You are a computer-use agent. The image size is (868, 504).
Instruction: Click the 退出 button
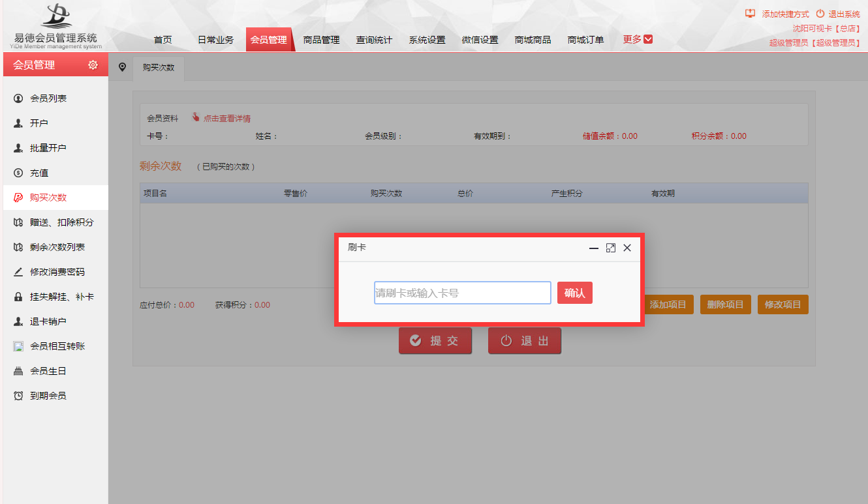coord(525,340)
